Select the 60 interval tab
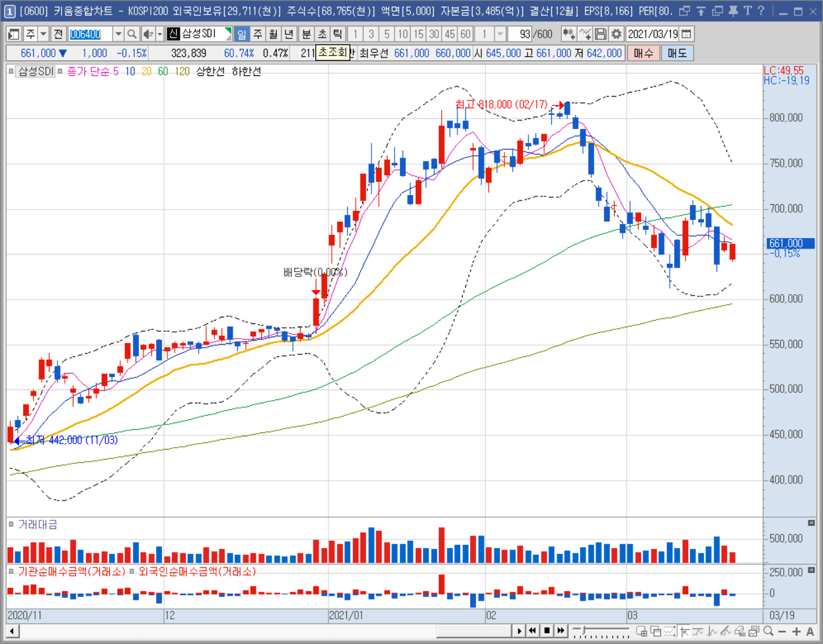This screenshot has height=644, width=823. (x=465, y=34)
